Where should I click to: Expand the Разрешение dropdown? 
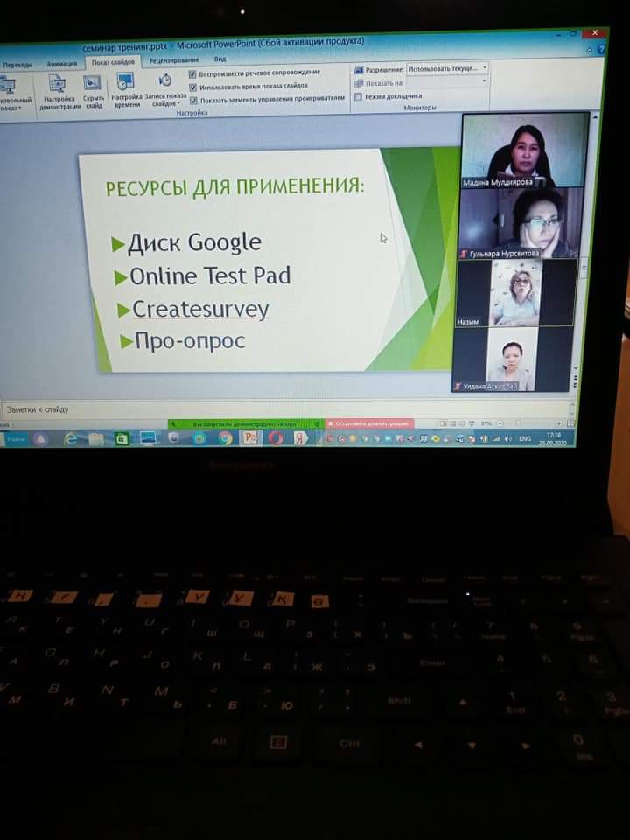point(485,68)
